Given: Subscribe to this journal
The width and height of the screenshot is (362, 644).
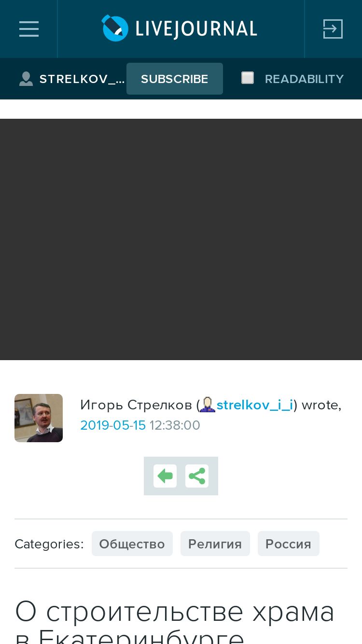Looking at the screenshot, I should (x=175, y=79).
